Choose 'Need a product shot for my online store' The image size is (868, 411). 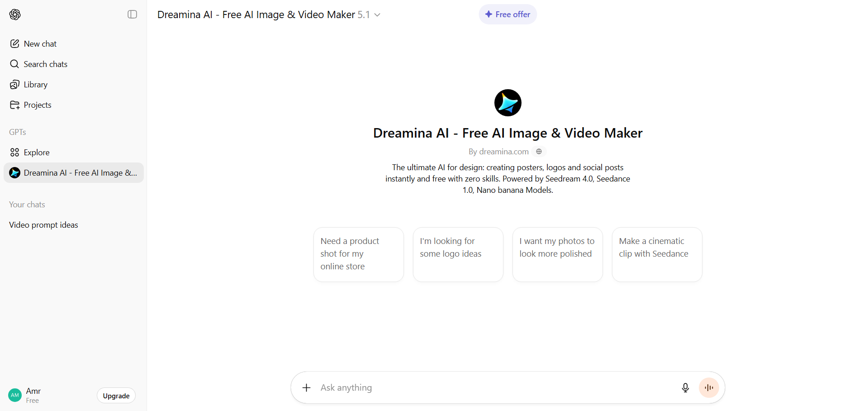358,254
